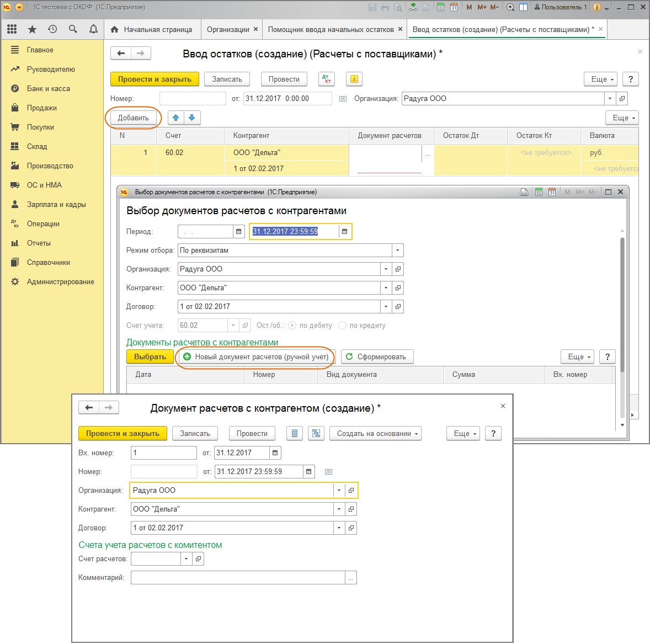This screenshot has width=650, height=644.
Task: Open Favorites star icon
Action: pyautogui.click(x=32, y=29)
